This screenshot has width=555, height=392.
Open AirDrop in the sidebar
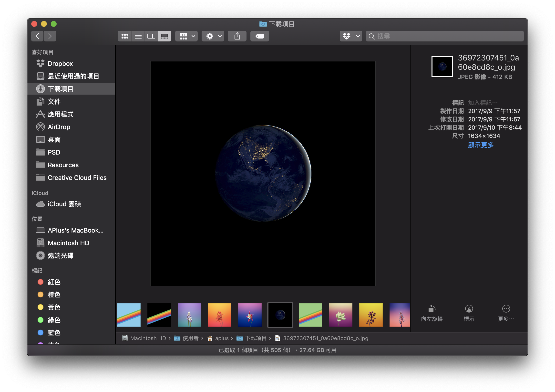(71, 127)
